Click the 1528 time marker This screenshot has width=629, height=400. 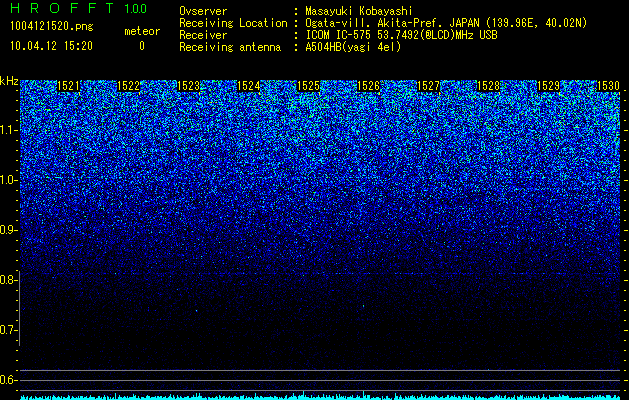point(489,86)
